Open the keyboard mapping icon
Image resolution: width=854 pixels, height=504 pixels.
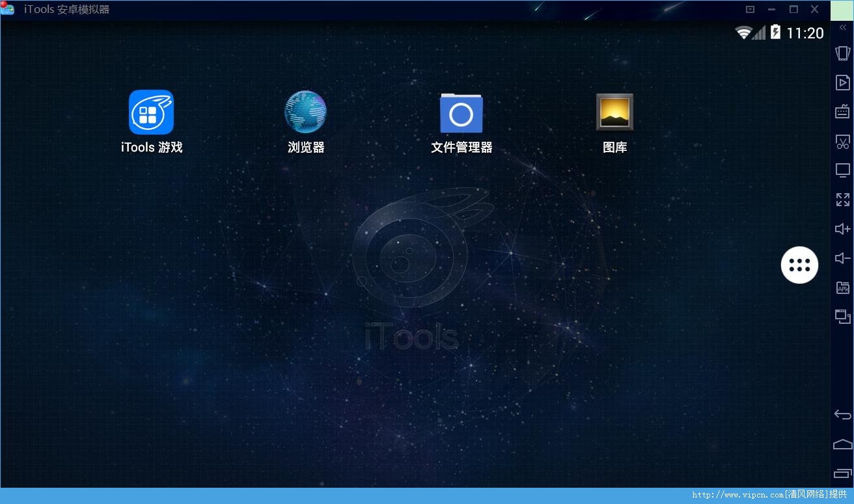click(842, 111)
